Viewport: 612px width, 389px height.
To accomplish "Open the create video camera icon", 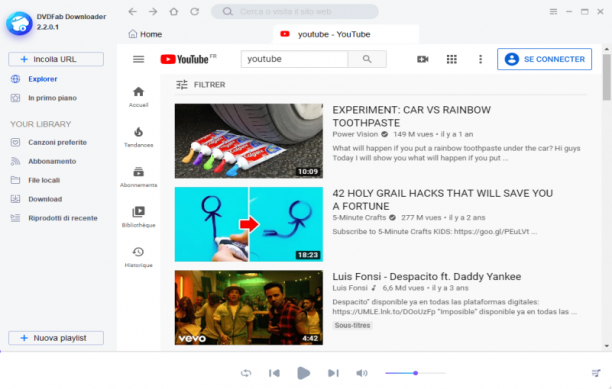I will (423, 59).
